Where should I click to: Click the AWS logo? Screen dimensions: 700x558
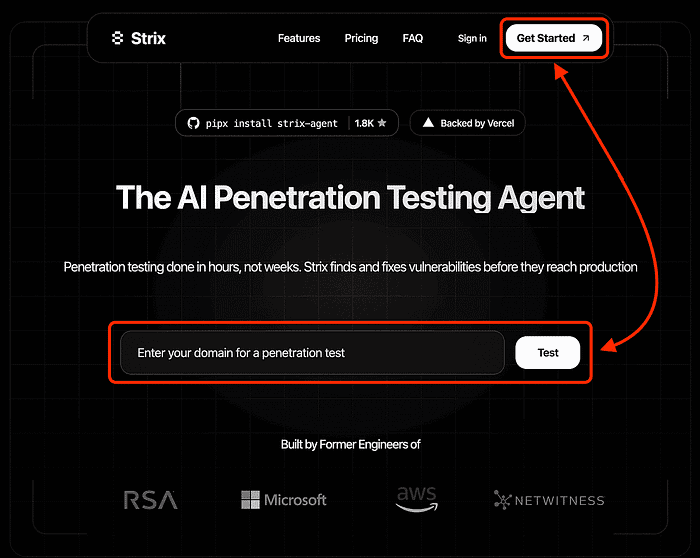(x=416, y=499)
